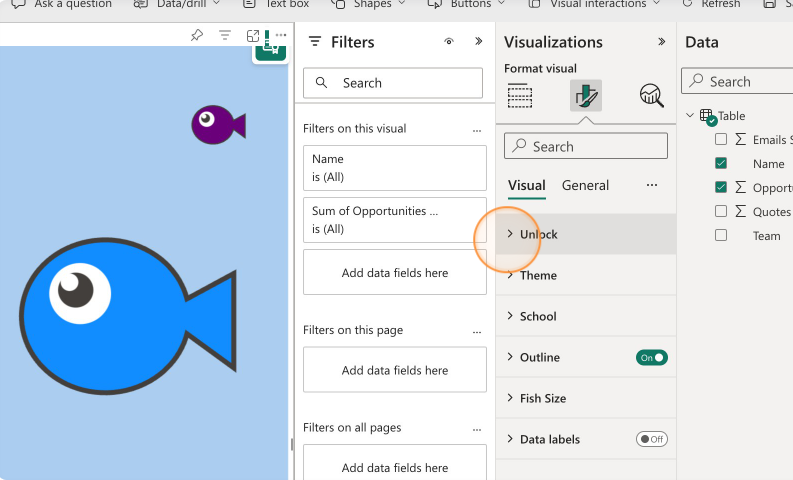Pin the visual using the pin icon
This screenshot has width=793, height=480.
(197, 35)
